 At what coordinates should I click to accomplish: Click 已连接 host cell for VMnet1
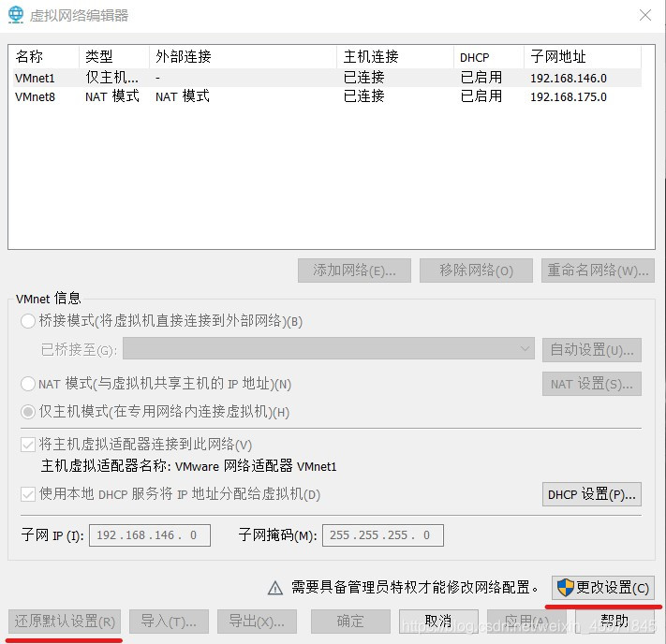[363, 78]
